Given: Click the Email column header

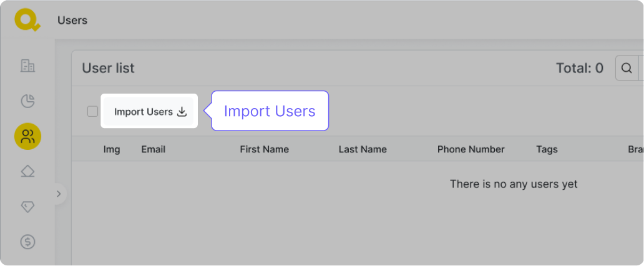Looking at the screenshot, I should coord(153,149).
